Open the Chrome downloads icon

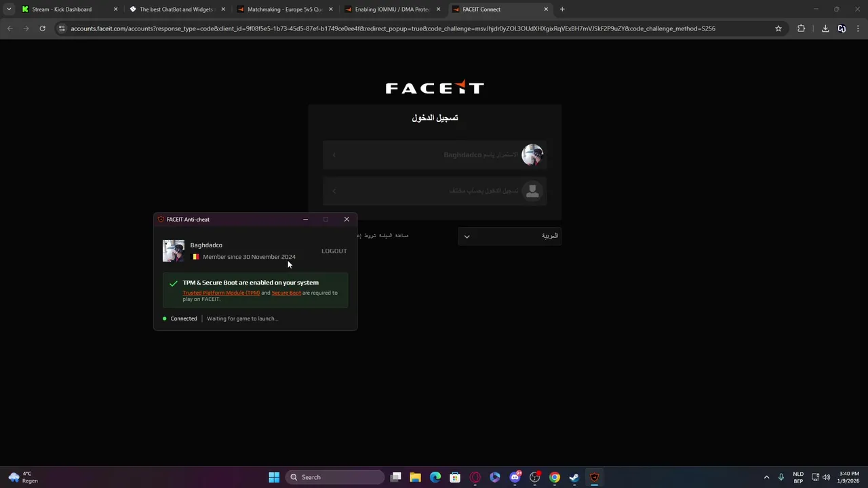pyautogui.click(x=825, y=28)
